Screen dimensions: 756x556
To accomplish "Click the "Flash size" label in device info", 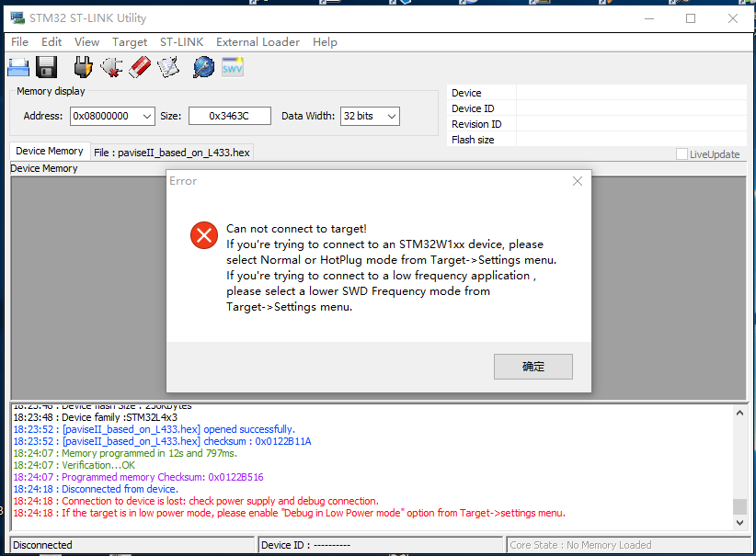I will [x=473, y=140].
